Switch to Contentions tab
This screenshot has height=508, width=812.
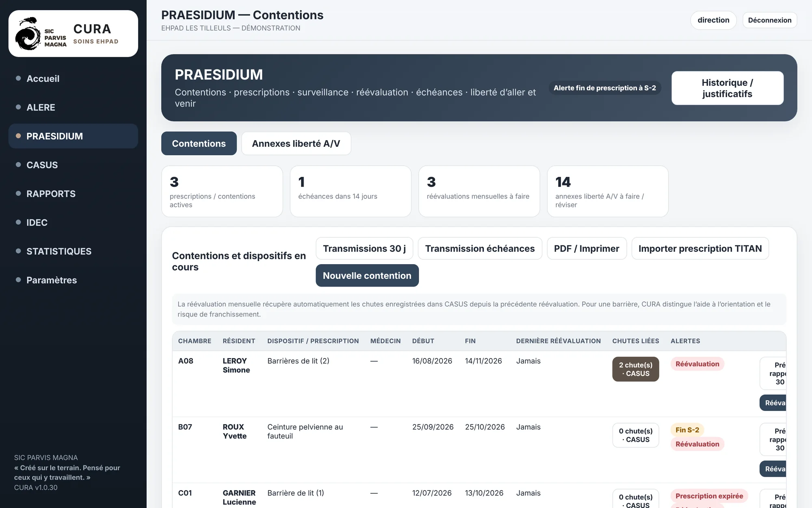pos(199,143)
